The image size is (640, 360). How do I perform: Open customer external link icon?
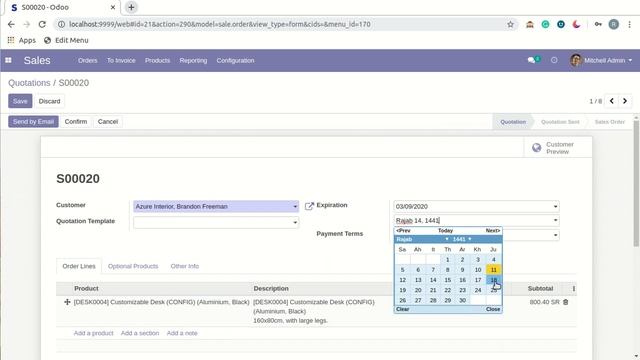pos(309,206)
